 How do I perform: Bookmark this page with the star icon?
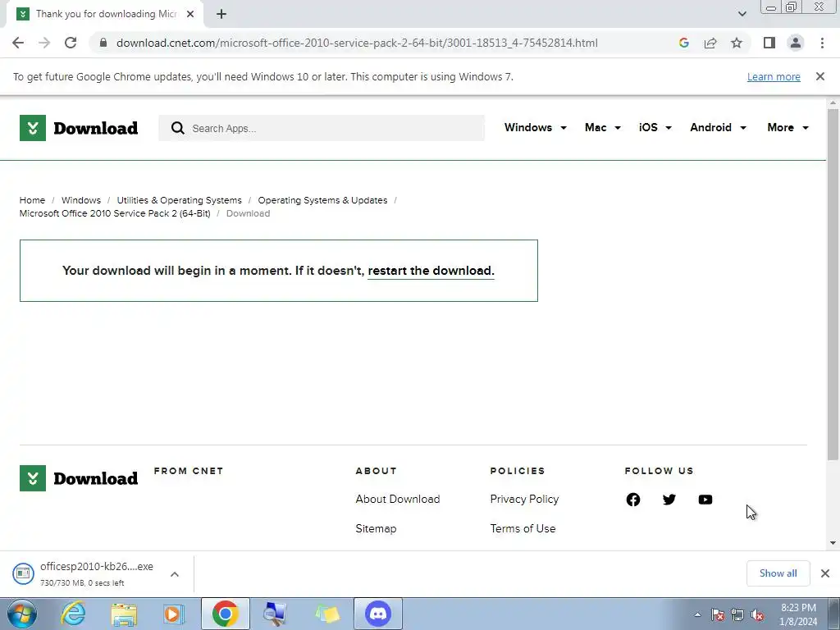click(x=737, y=43)
